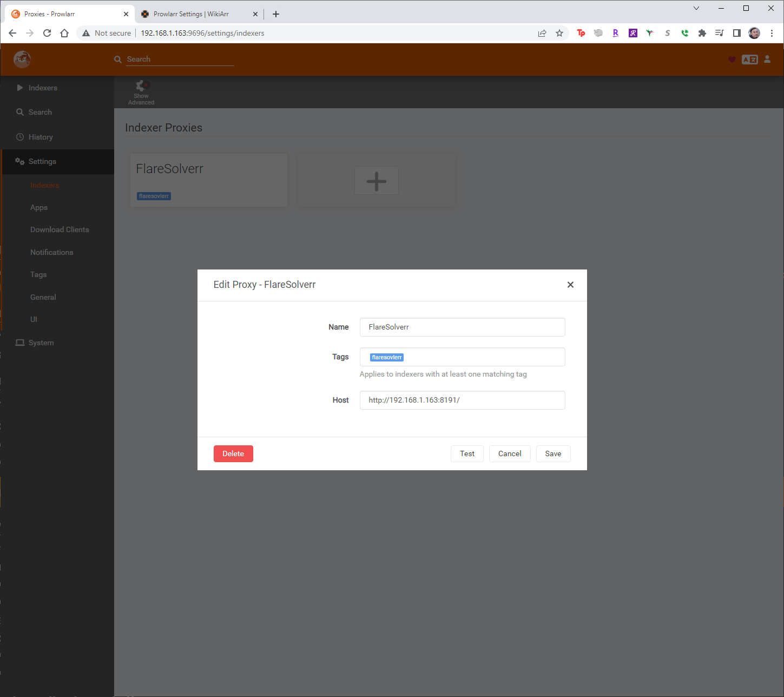
Task: Click the flaresolverr tag on the proxy card
Action: tap(154, 196)
